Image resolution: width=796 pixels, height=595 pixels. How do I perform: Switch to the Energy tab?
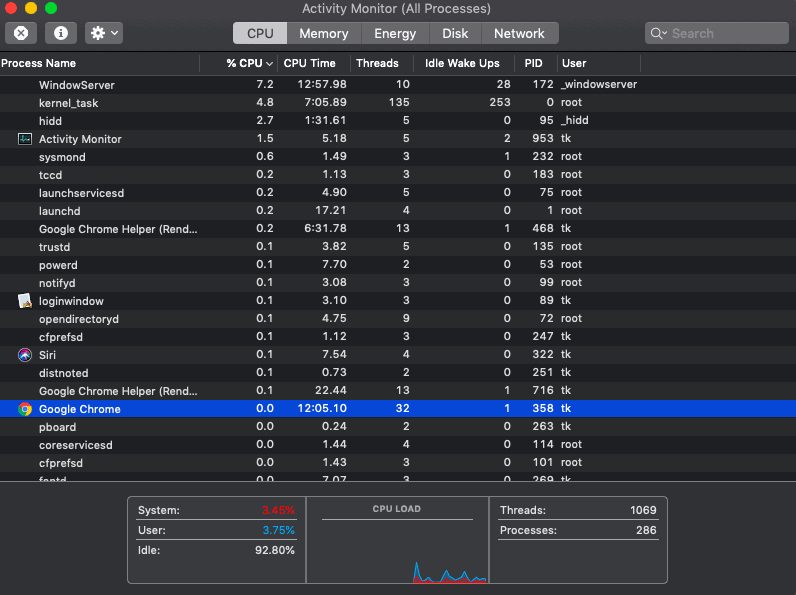395,34
